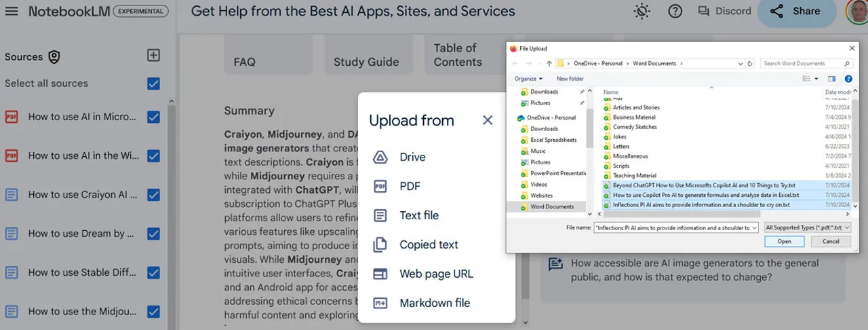Open the Discord chat link
The image size is (868, 330).
coord(724,12)
